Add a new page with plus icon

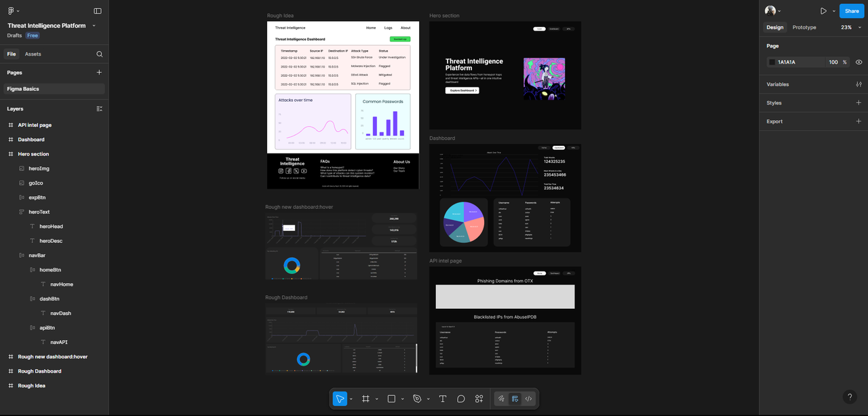click(99, 73)
